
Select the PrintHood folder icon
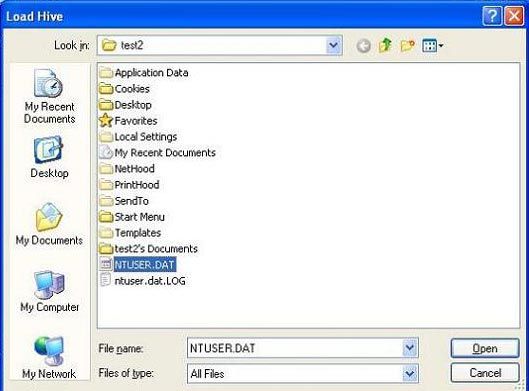pyautogui.click(x=106, y=185)
